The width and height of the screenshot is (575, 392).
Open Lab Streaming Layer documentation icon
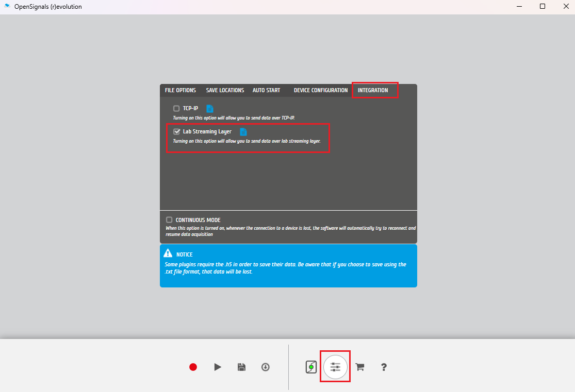243,131
